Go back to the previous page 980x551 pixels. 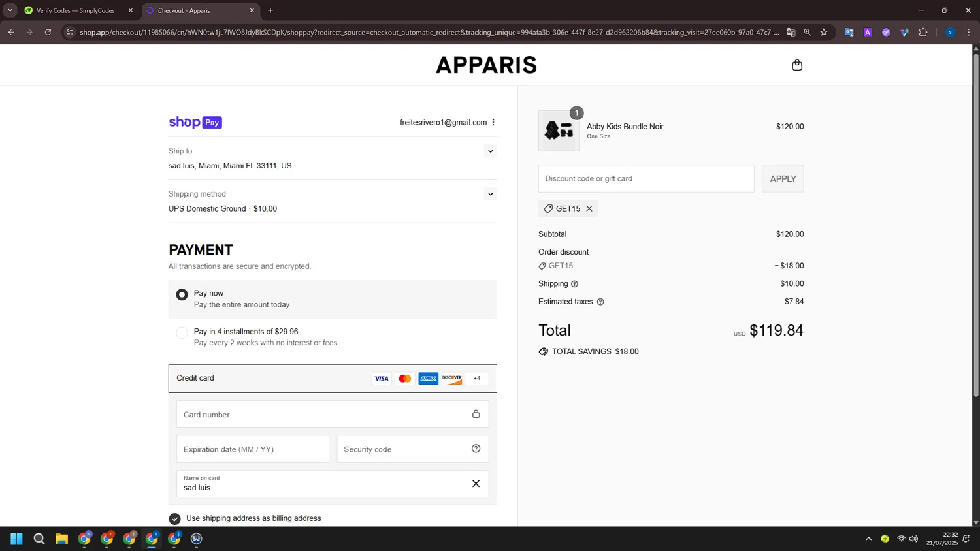coord(11,32)
